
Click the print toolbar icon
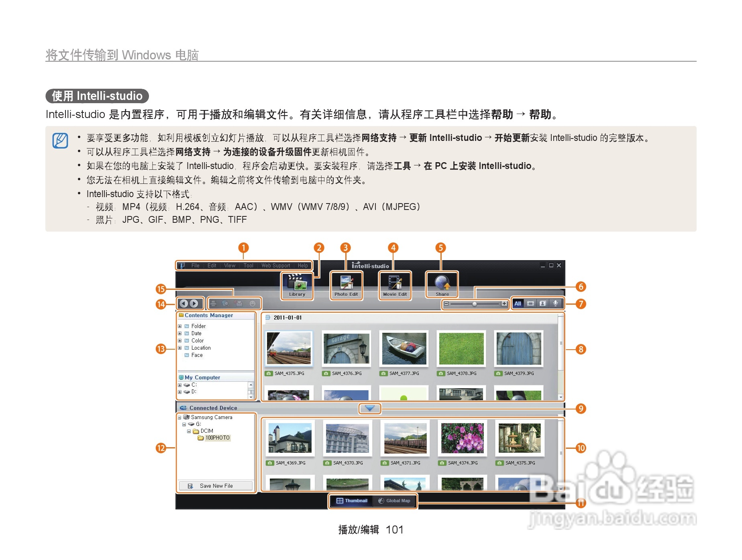[x=214, y=304]
